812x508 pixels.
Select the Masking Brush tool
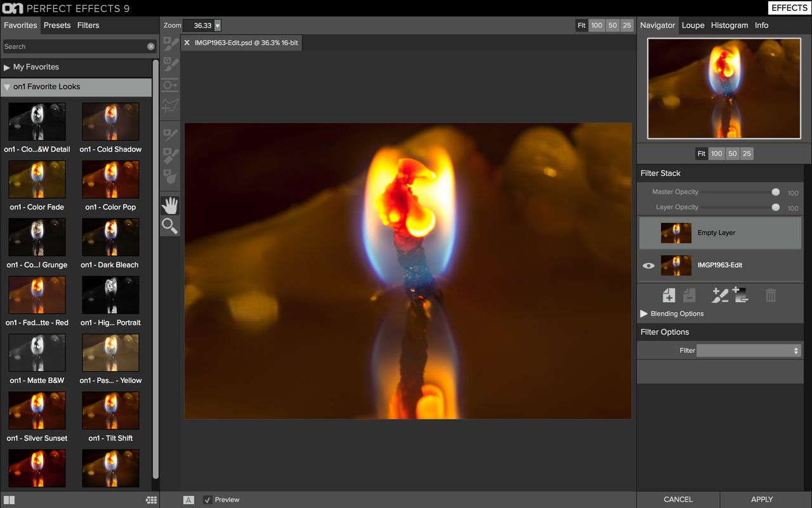point(170,43)
